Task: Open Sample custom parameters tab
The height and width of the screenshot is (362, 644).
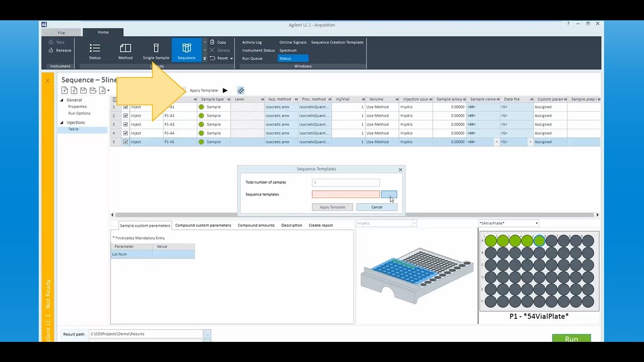Action: [x=145, y=225]
